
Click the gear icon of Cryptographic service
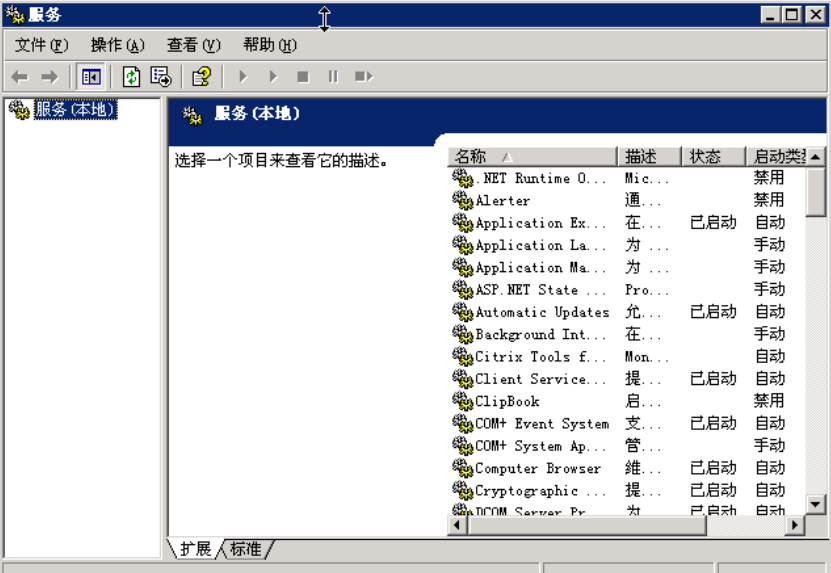pos(462,491)
